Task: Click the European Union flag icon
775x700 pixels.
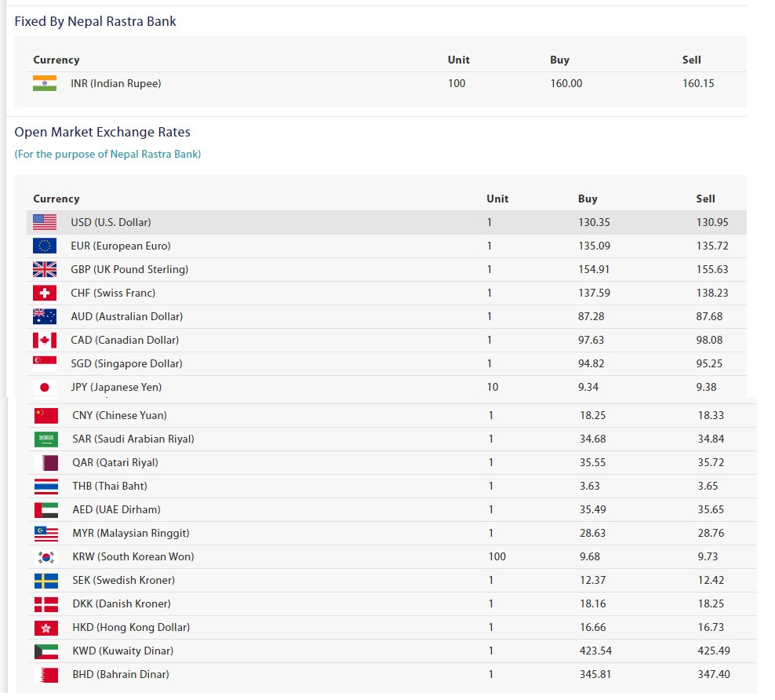Action: click(x=45, y=246)
